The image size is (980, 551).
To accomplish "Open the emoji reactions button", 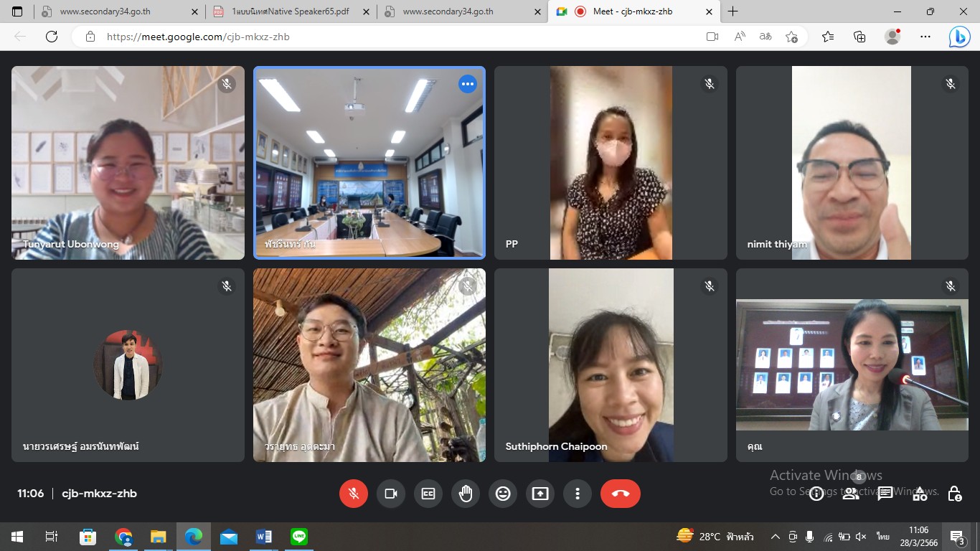I will (503, 494).
